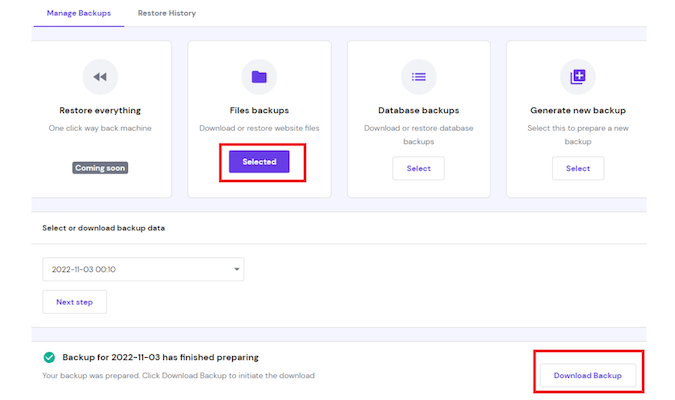Click the backup finished preparing message

(161, 357)
